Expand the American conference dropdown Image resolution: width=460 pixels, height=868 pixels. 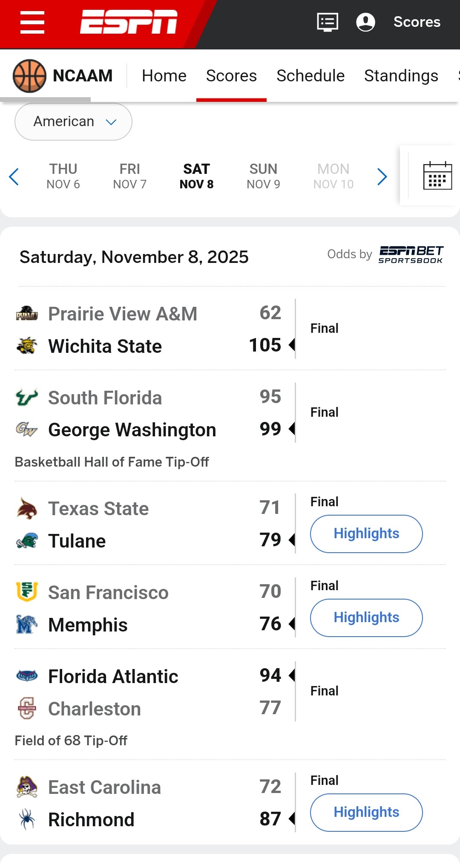[x=73, y=122]
